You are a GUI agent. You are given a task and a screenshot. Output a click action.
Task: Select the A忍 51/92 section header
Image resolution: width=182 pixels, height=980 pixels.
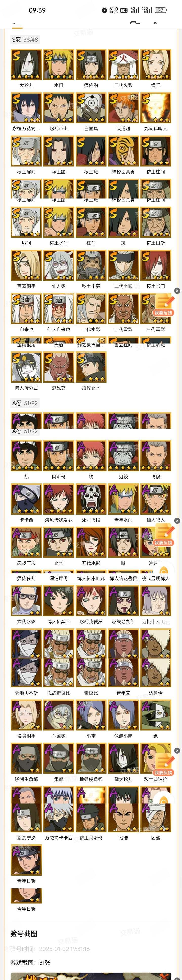pos(25,403)
